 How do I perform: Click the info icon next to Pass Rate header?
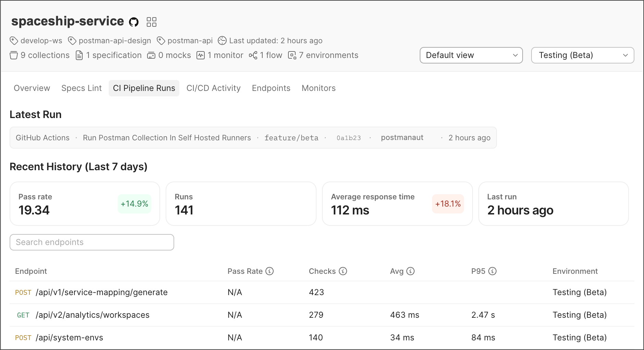270,271
